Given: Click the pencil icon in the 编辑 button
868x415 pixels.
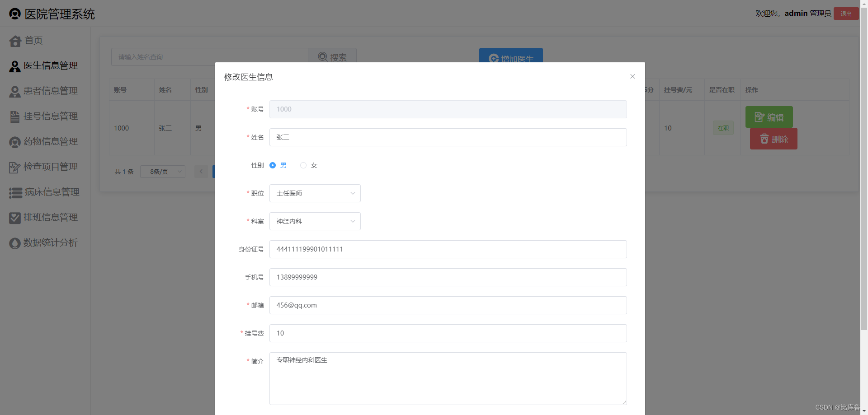Looking at the screenshot, I should point(759,117).
